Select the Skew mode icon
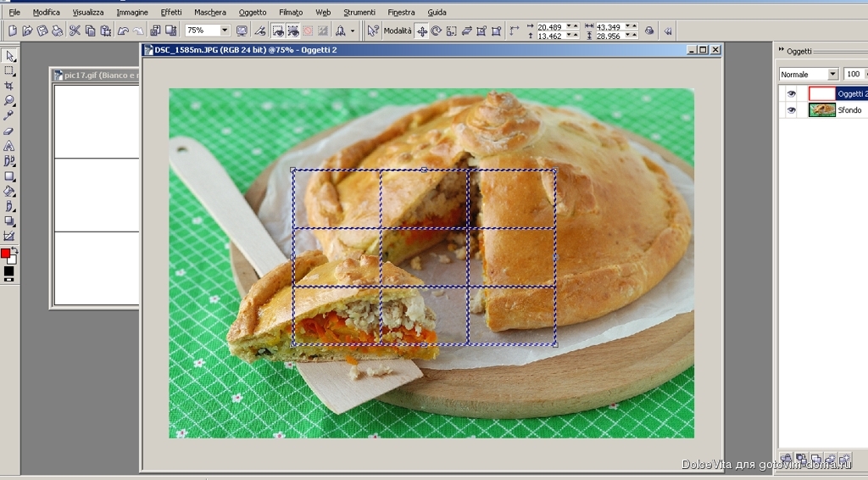868x480 pixels. click(x=467, y=31)
